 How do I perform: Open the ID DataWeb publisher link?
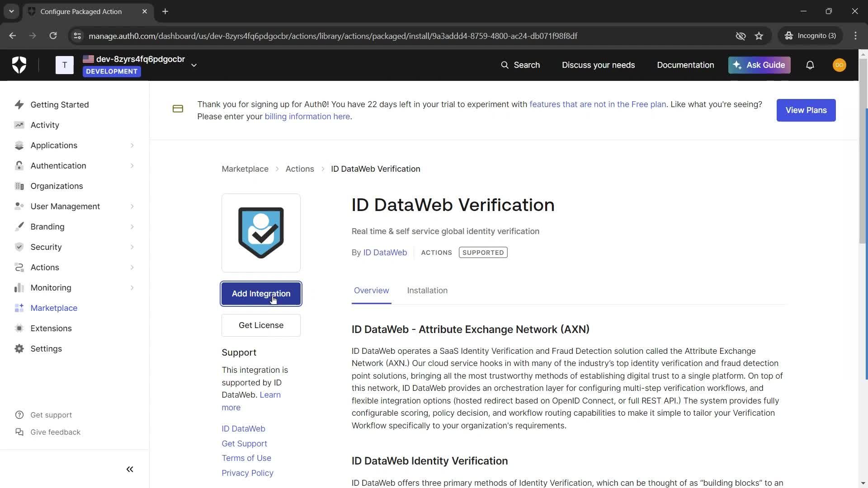(x=385, y=253)
